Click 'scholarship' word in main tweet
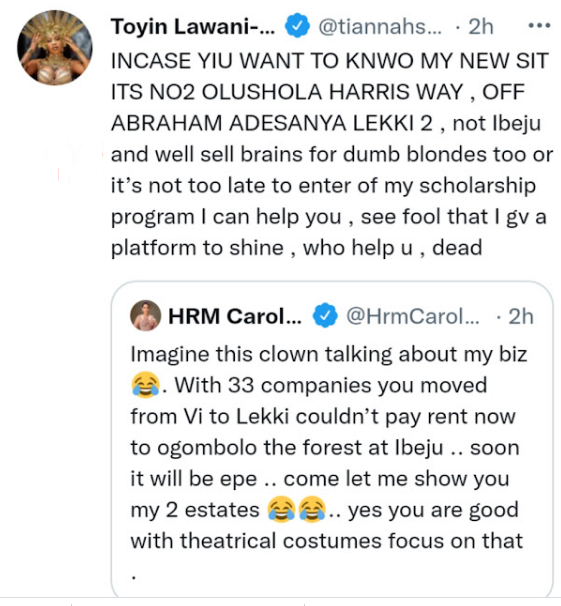Viewport: 561px width, 606px height. click(478, 186)
